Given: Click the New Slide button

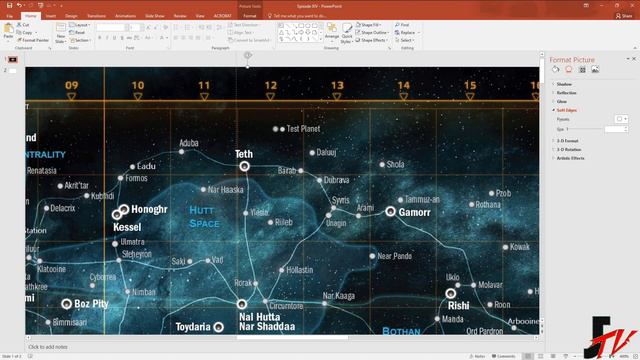Looking at the screenshot, I should 61,33.
